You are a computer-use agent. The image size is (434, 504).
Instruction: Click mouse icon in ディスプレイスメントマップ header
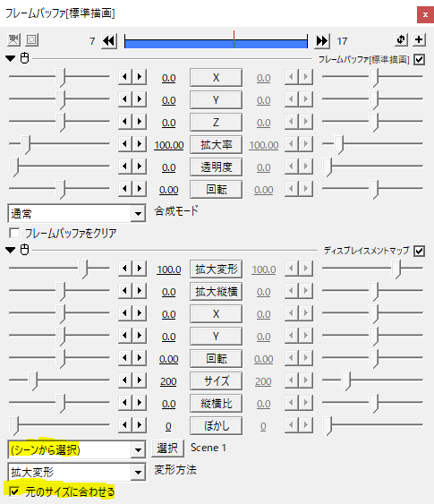click(x=24, y=250)
